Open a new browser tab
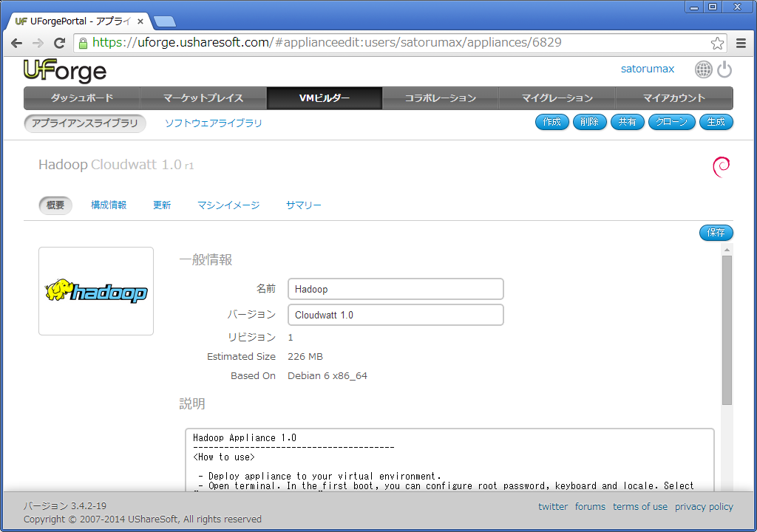Viewport: 757px width, 532px height. pyautogui.click(x=165, y=21)
